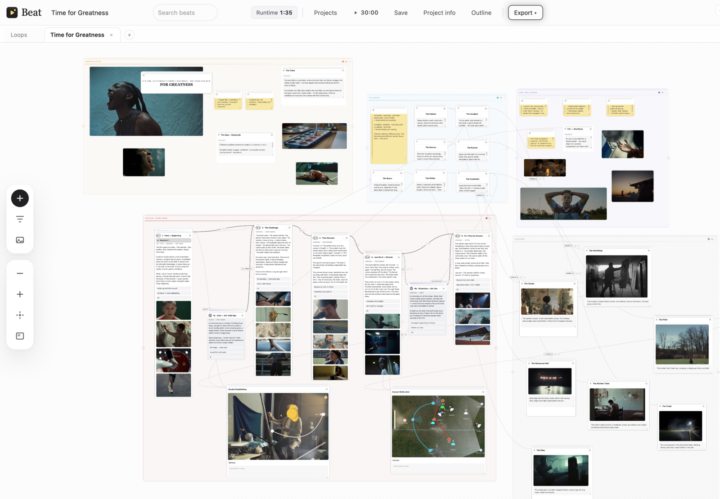Screen dimensions: 720x499
Task: Select The Alley green-tinted image
Action: 561,471
